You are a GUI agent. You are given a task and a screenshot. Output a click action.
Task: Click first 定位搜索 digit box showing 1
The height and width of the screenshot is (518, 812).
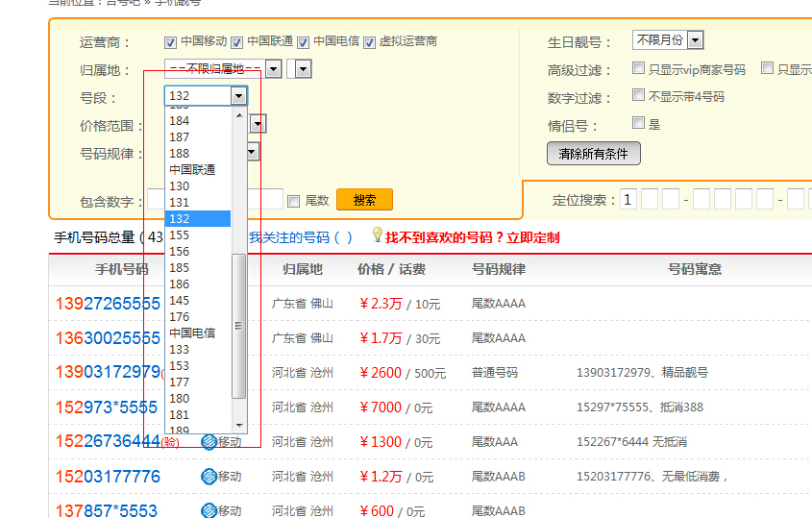[x=628, y=200]
